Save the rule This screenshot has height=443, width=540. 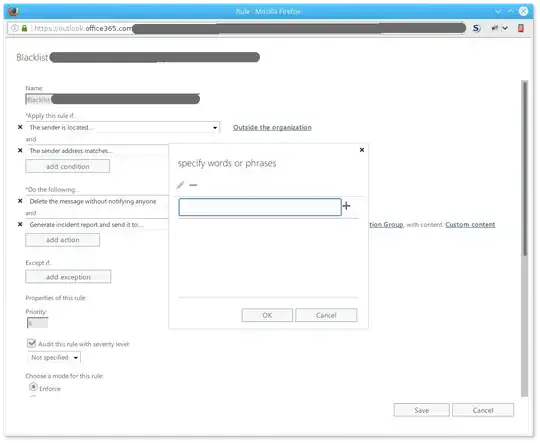[422, 410]
